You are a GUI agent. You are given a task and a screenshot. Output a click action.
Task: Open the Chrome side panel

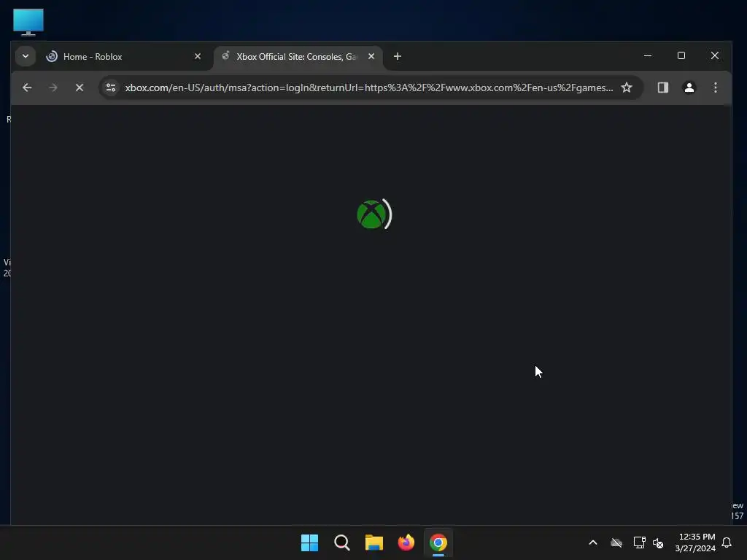[662, 87]
